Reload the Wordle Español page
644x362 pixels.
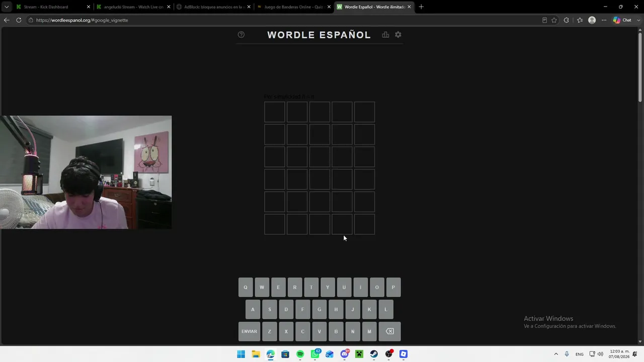pyautogui.click(x=19, y=20)
